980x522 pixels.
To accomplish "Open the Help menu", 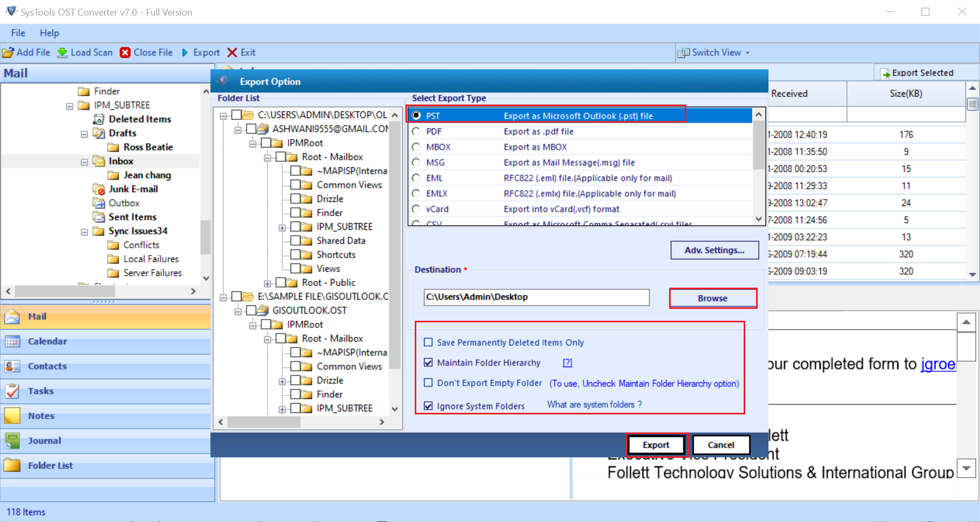I will pyautogui.click(x=49, y=33).
